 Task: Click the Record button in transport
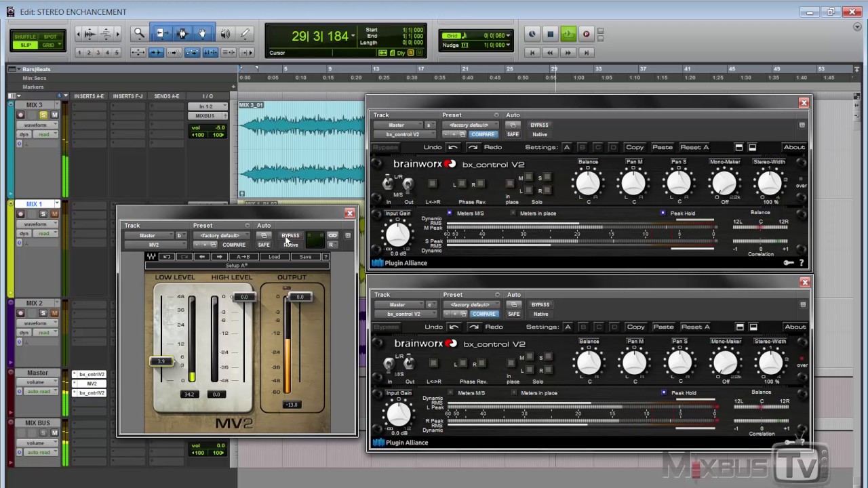tap(587, 34)
